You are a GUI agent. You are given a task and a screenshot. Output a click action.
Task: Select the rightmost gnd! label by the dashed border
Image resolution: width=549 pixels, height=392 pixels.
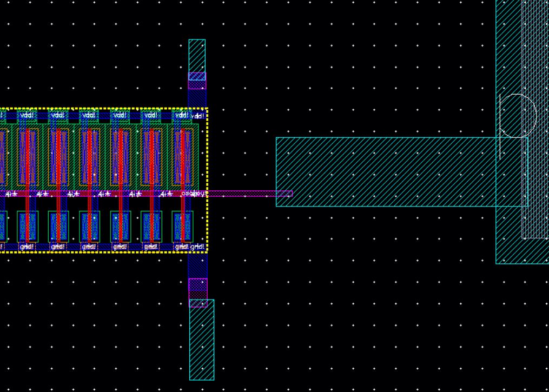(197, 247)
